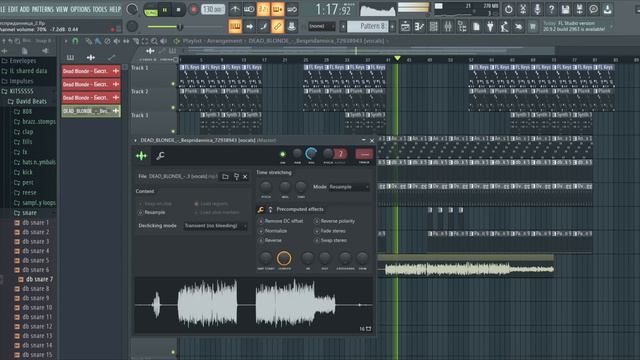The image size is (640, 360).
Task: Toggle the metronome icon
Action: (235, 9)
